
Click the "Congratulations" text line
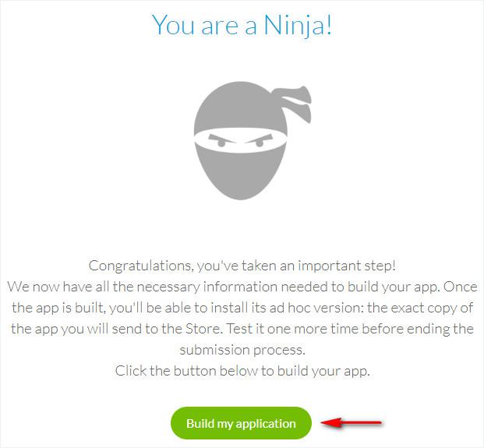coord(243,266)
